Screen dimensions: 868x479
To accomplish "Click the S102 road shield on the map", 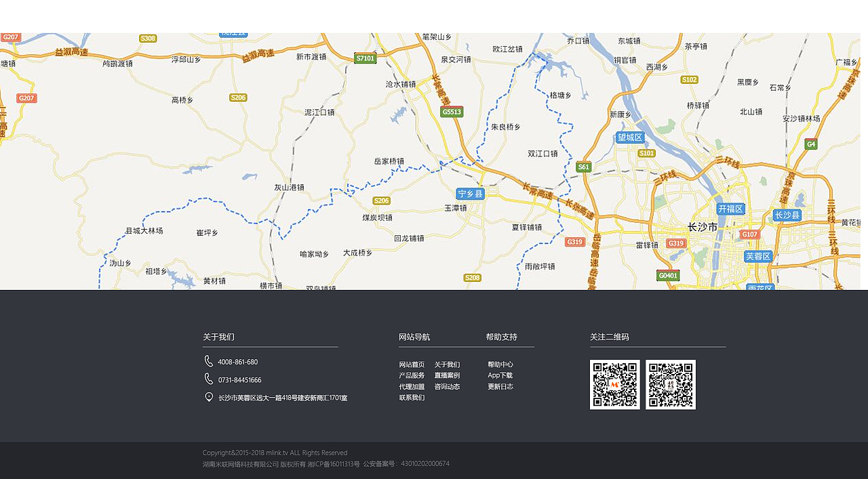I will tap(690, 80).
